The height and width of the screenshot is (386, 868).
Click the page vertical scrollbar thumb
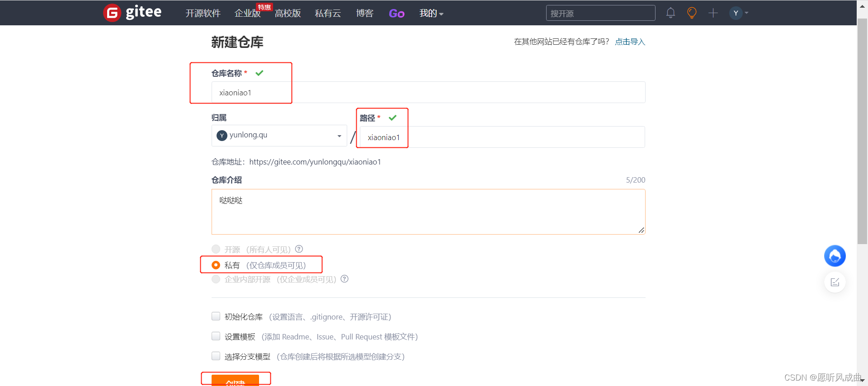[x=862, y=131]
